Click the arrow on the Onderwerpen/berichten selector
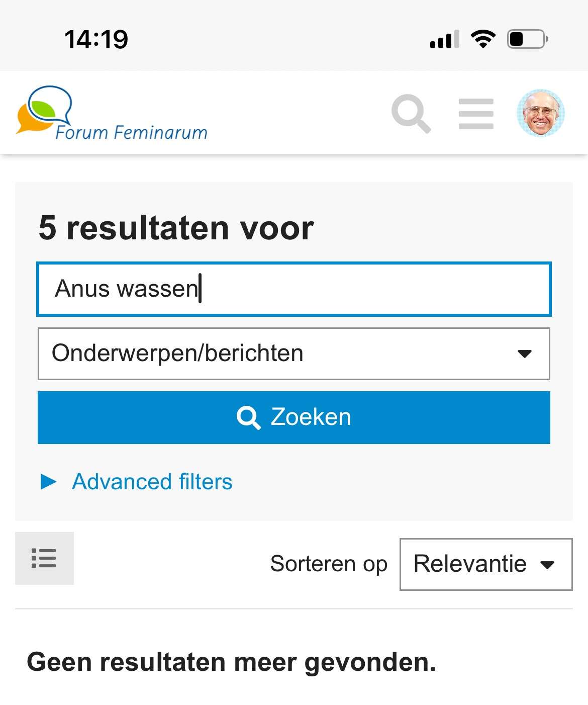This screenshot has width=588, height=705. point(524,354)
